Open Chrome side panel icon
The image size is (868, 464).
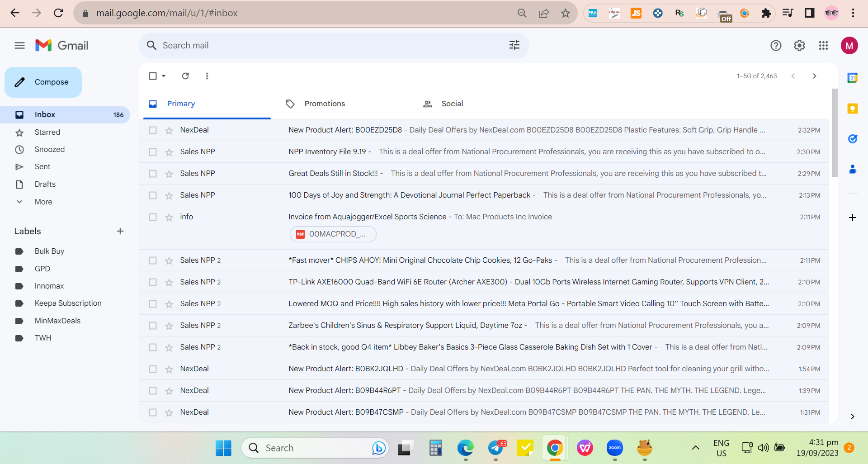pyautogui.click(x=810, y=13)
